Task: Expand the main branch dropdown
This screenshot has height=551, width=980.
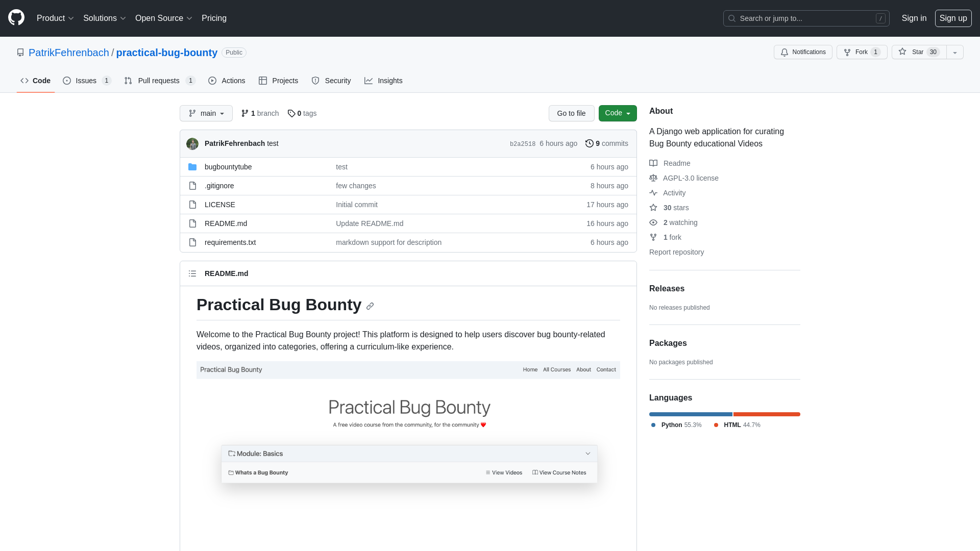Action: click(206, 113)
